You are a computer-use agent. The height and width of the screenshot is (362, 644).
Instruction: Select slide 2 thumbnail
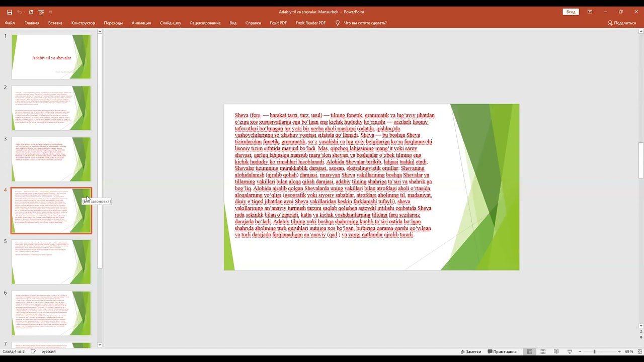pyautogui.click(x=51, y=108)
